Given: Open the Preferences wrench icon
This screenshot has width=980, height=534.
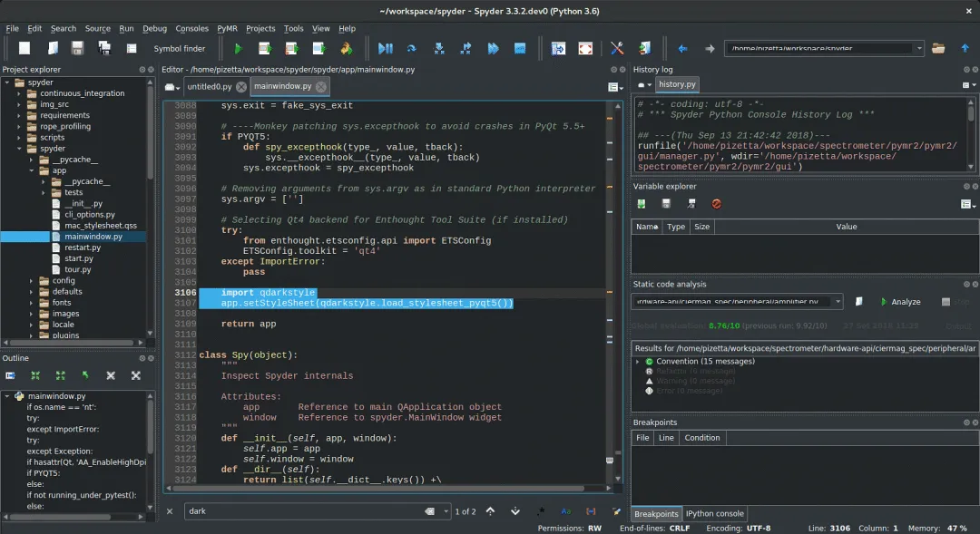Looking at the screenshot, I should pyautogui.click(x=617, y=49).
